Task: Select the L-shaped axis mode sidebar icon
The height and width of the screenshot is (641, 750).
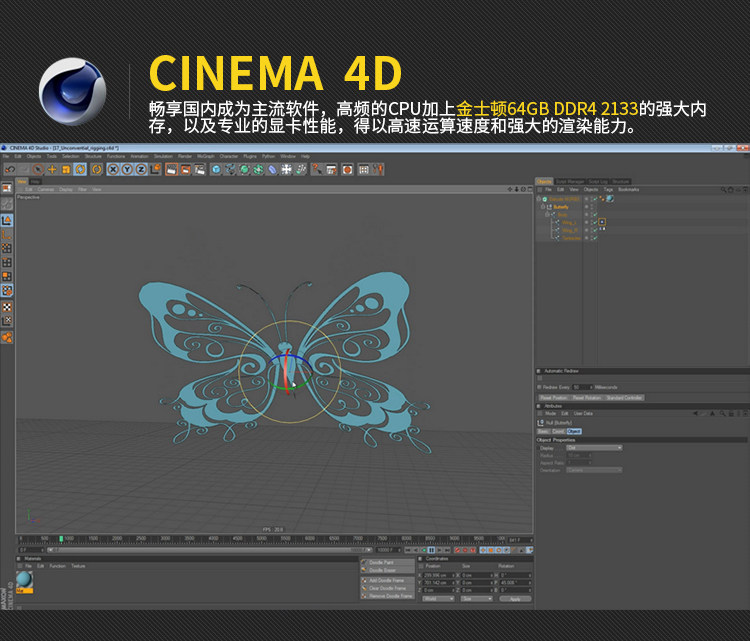Action: point(7,234)
